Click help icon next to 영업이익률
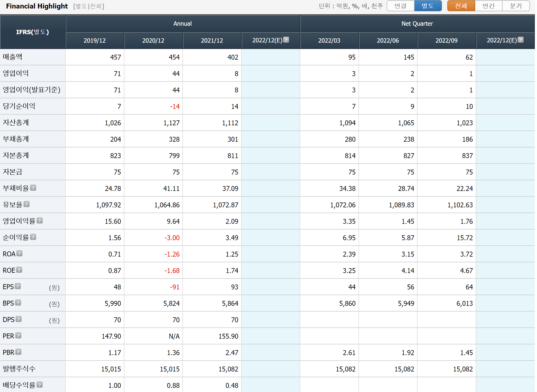The image size is (537, 392). click(40, 221)
